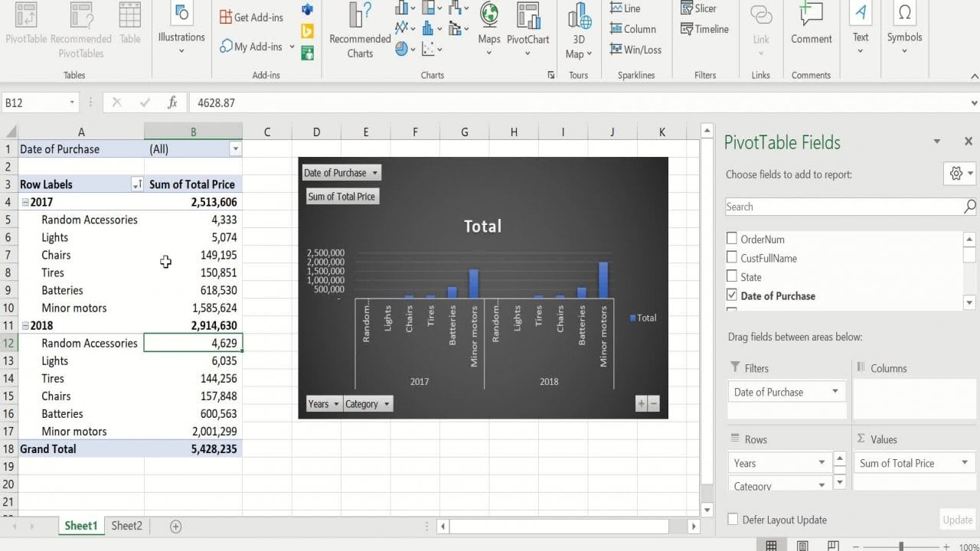Enable the Defer Layout Update checkbox

733,520
